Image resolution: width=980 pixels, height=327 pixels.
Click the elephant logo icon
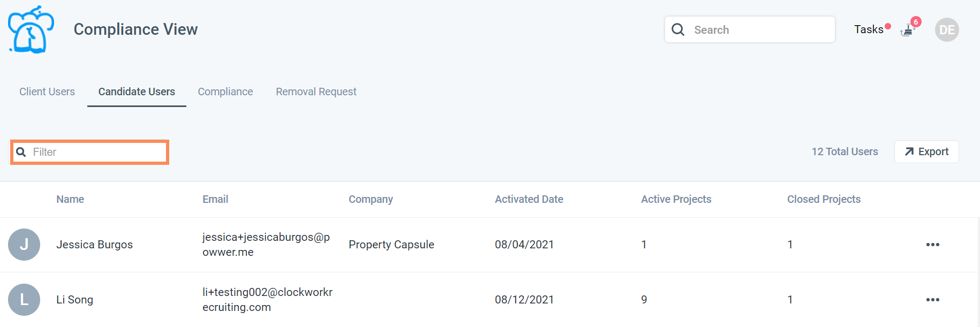coord(31,30)
